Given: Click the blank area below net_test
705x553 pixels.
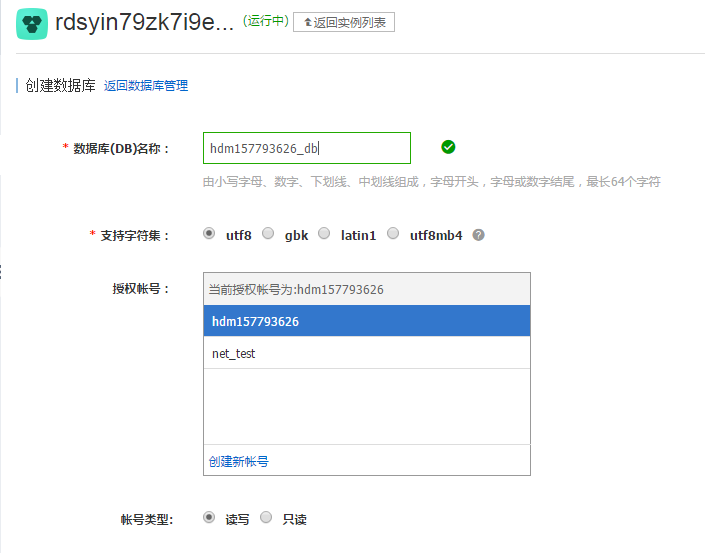Looking at the screenshot, I should point(366,405).
